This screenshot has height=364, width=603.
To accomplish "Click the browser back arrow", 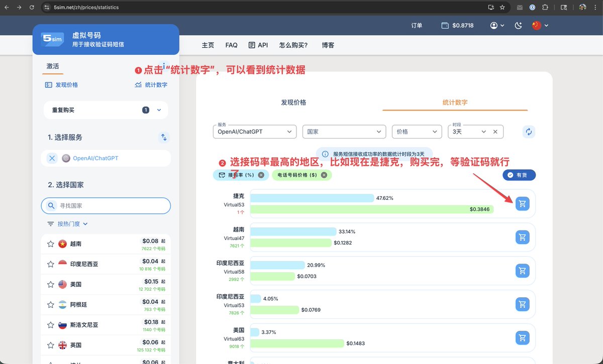I will pyautogui.click(x=7, y=8).
